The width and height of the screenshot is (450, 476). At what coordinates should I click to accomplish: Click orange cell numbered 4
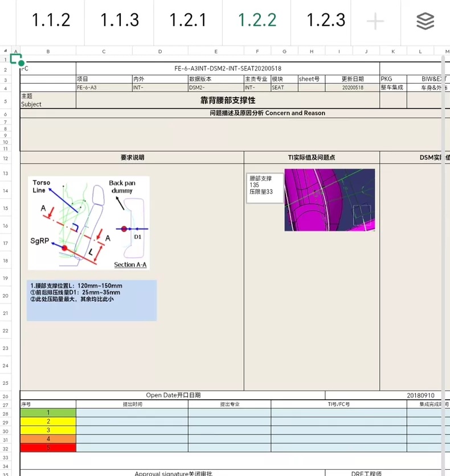48,439
